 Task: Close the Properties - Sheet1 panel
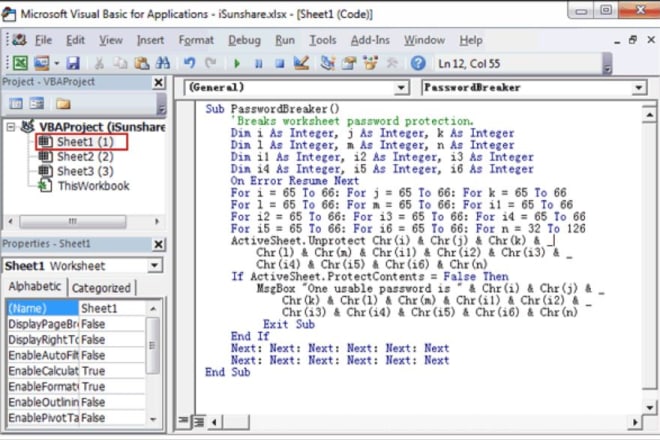coord(159,244)
